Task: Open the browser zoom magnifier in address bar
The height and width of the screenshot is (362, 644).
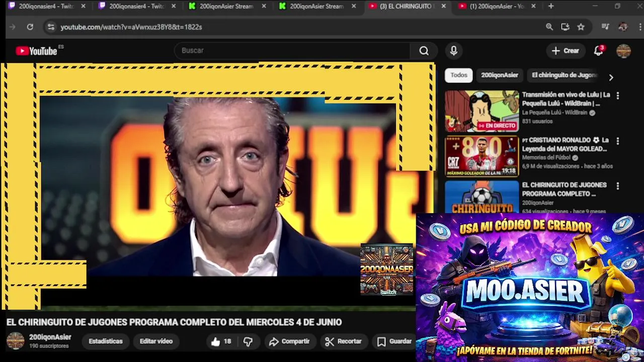Action: coord(549,27)
